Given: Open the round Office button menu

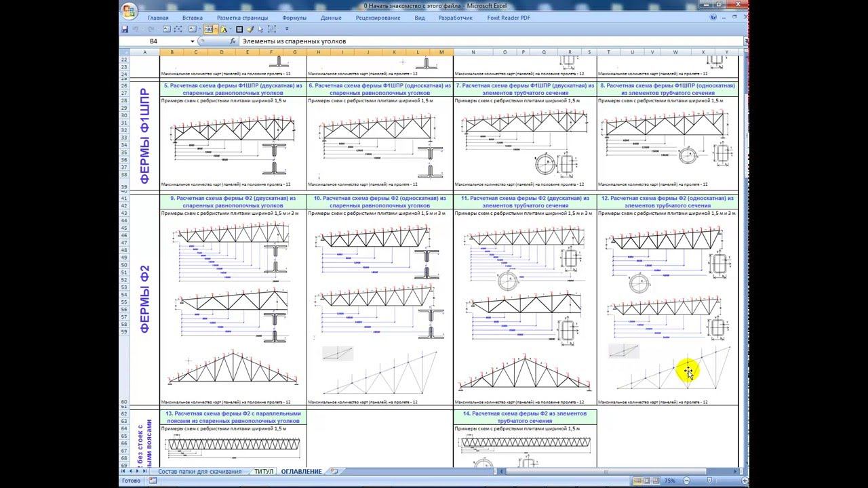Looking at the screenshot, I should pyautogui.click(x=129, y=10).
